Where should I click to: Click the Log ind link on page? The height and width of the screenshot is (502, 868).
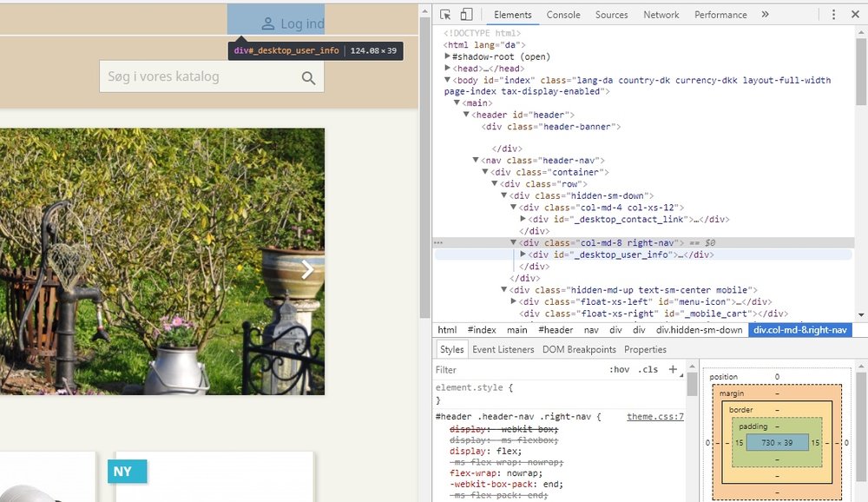coord(302,23)
